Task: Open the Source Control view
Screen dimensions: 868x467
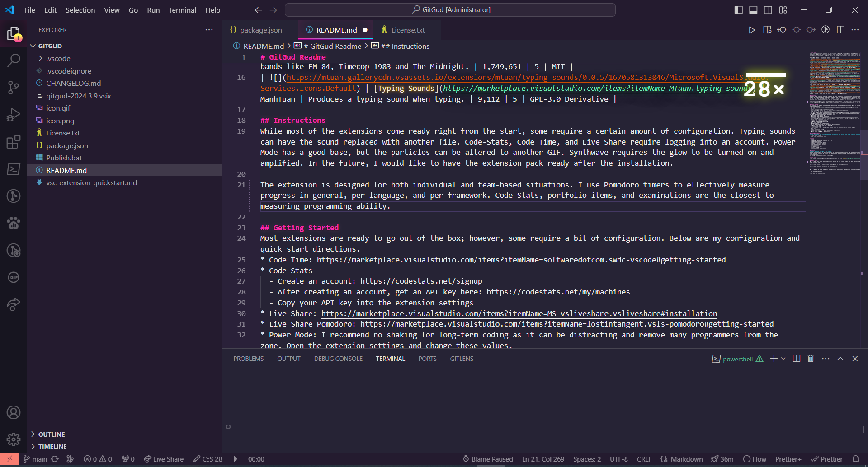Action: pyautogui.click(x=14, y=87)
